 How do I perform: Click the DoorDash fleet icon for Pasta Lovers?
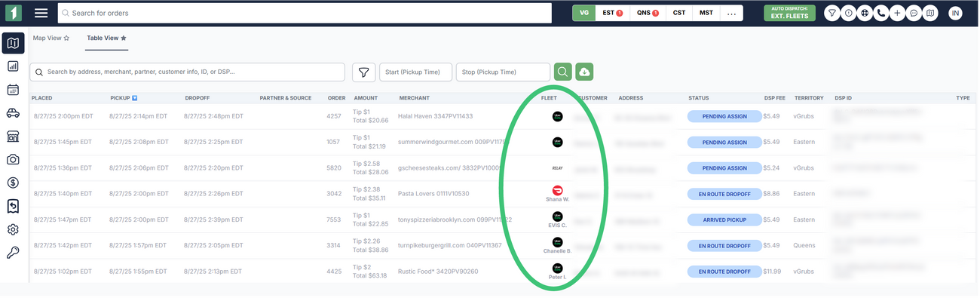[558, 191]
